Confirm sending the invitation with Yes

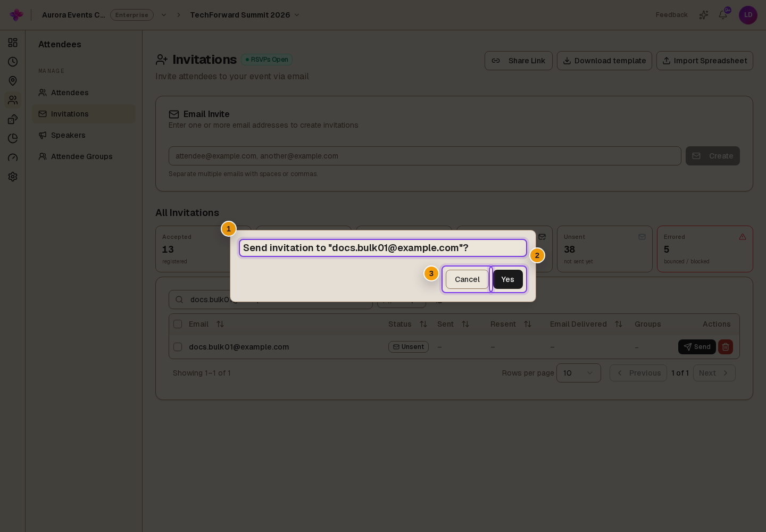[x=508, y=279]
